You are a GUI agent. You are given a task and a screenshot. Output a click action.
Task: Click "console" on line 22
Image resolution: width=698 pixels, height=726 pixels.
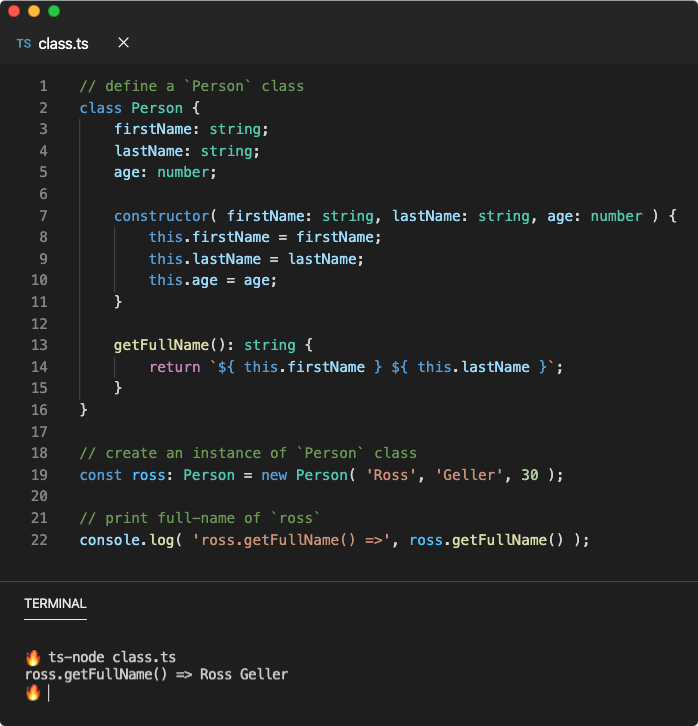110,540
